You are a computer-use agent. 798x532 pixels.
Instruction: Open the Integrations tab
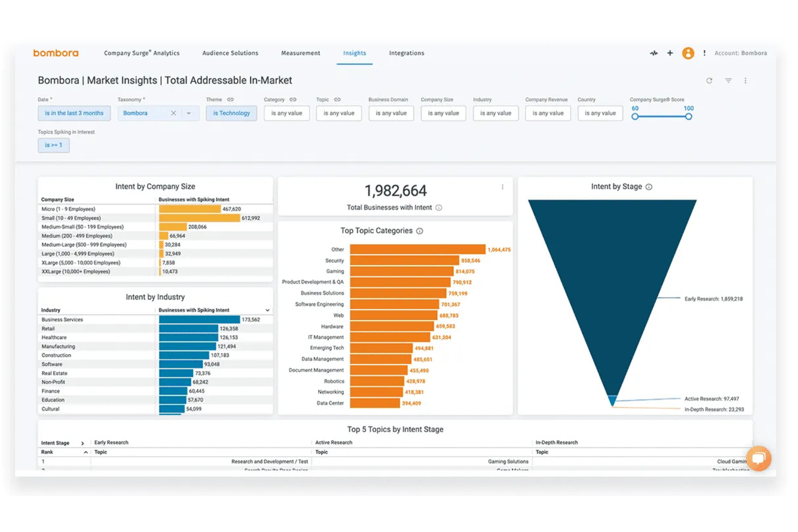point(407,53)
